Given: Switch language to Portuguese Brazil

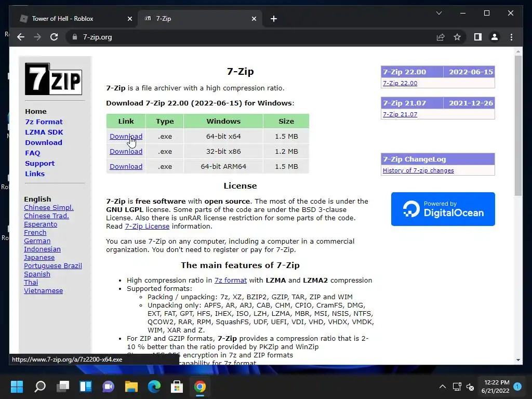Looking at the screenshot, I should pos(52,265).
